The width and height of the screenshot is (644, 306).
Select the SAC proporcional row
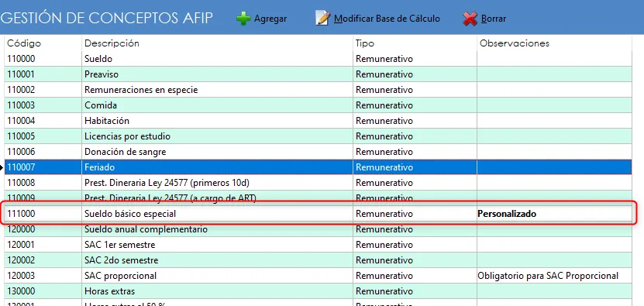319,276
